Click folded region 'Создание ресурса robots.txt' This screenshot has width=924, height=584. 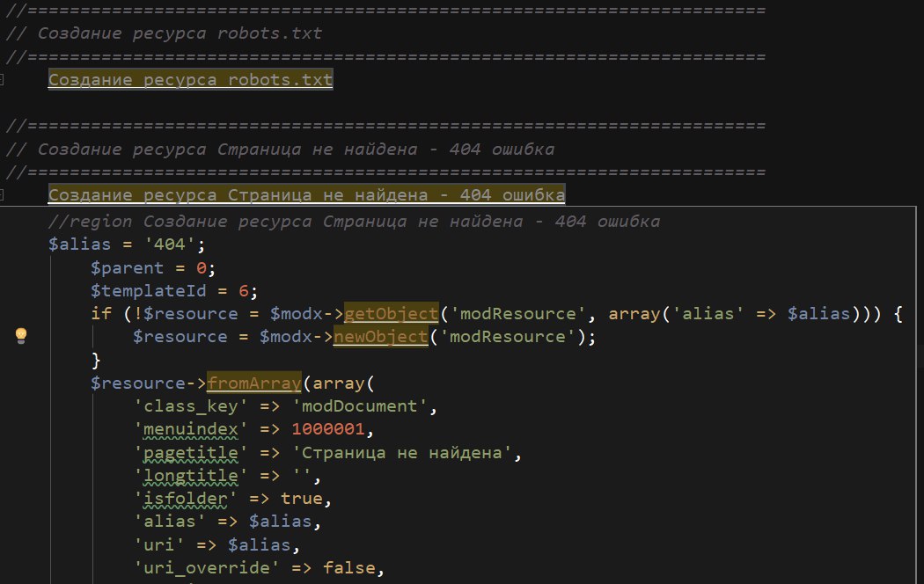pyautogui.click(x=190, y=79)
